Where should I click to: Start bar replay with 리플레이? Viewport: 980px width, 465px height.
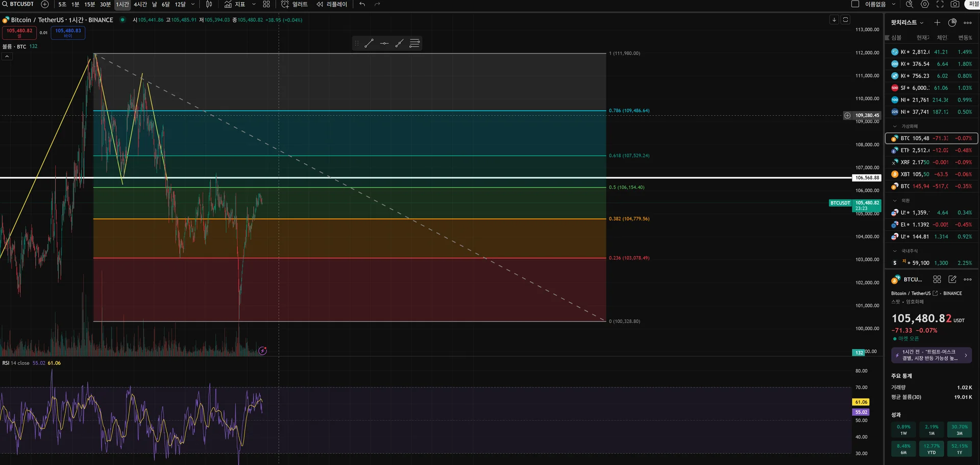point(332,4)
